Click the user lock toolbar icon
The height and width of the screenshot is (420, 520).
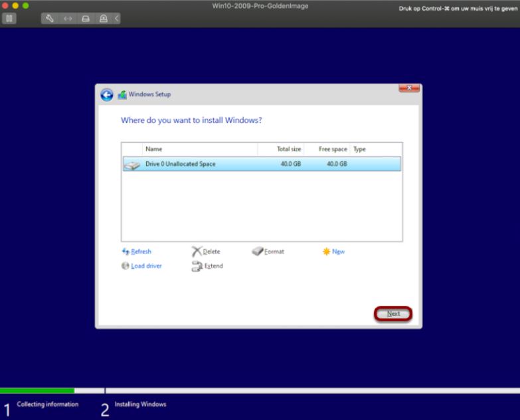[x=104, y=19]
